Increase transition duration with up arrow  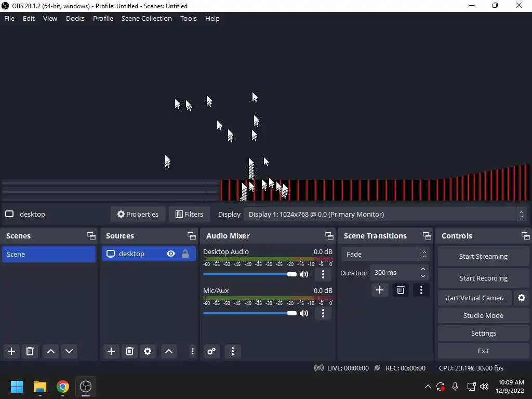click(423, 270)
